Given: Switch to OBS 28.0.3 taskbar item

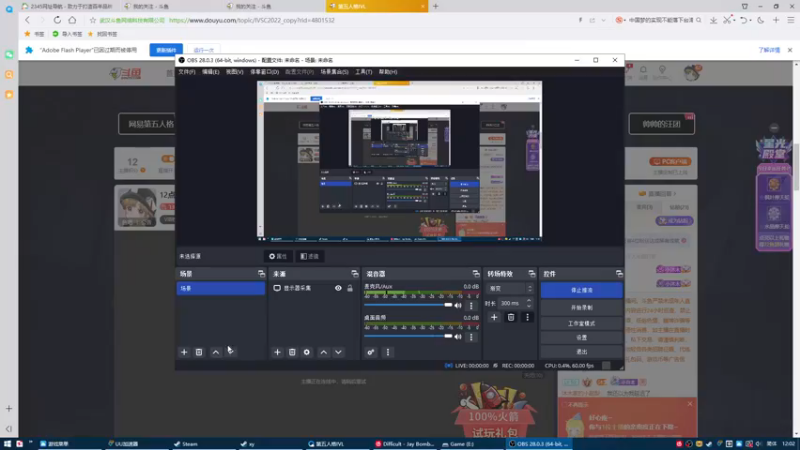Looking at the screenshot, I should [539, 444].
